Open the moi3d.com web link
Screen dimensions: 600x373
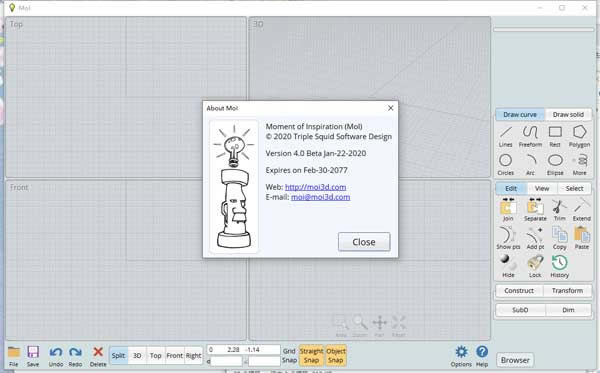pos(315,187)
